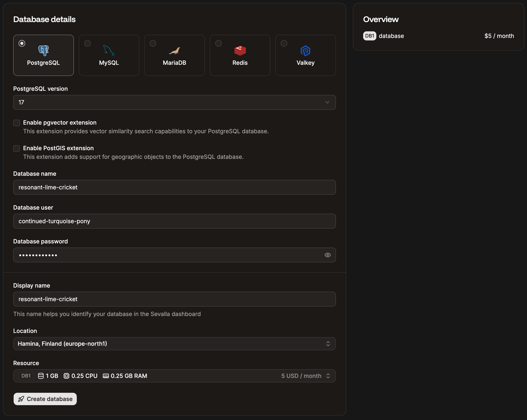
Task: Click the Location up-down chevron arrows
Action: coord(328,344)
